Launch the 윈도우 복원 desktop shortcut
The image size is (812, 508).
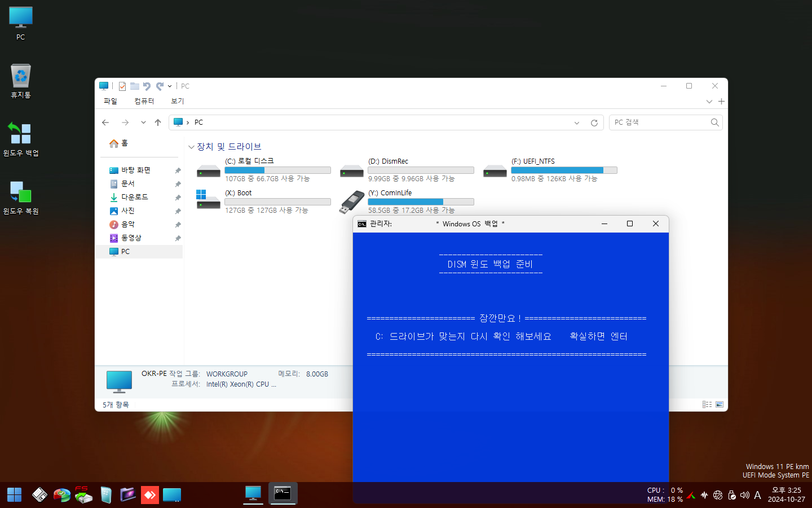(x=21, y=198)
